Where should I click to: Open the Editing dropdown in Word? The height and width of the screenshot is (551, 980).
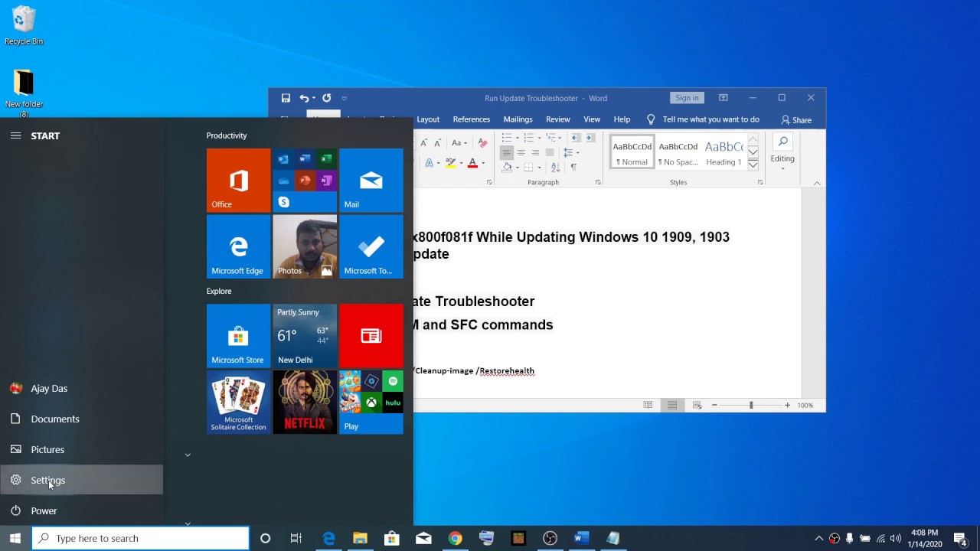click(782, 153)
